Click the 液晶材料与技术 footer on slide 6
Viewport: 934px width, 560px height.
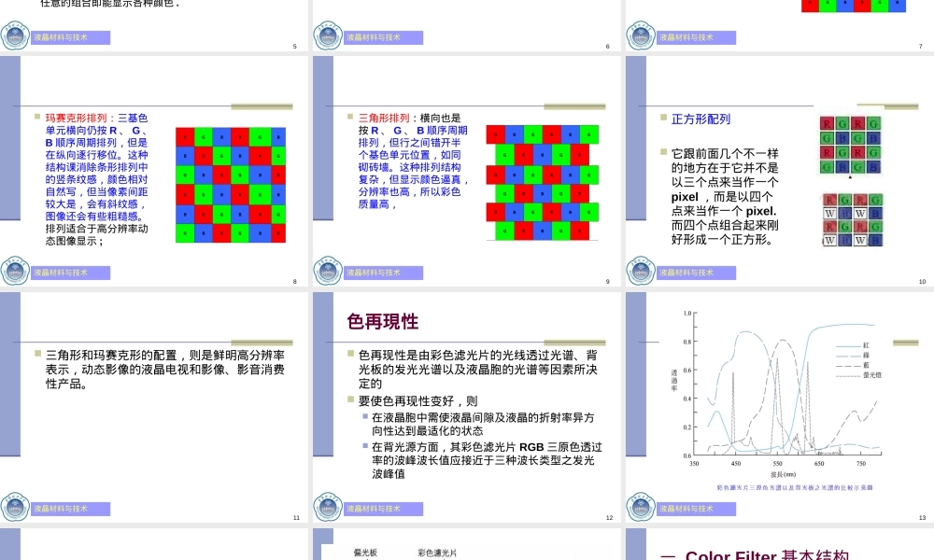pyautogui.click(x=383, y=37)
